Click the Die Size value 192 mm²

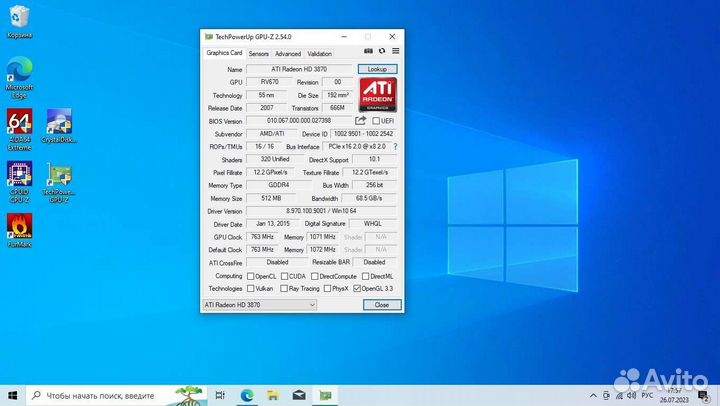(x=338, y=95)
